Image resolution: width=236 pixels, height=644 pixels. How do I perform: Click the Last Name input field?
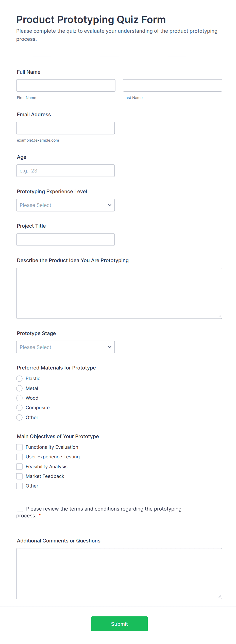point(172,86)
